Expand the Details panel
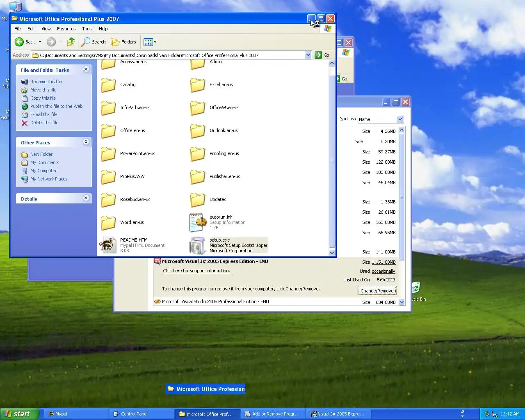This screenshot has width=525, height=420. point(86,198)
